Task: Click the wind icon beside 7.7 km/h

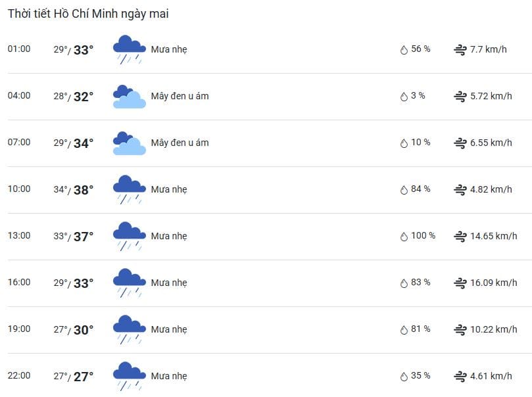Action: [460, 50]
